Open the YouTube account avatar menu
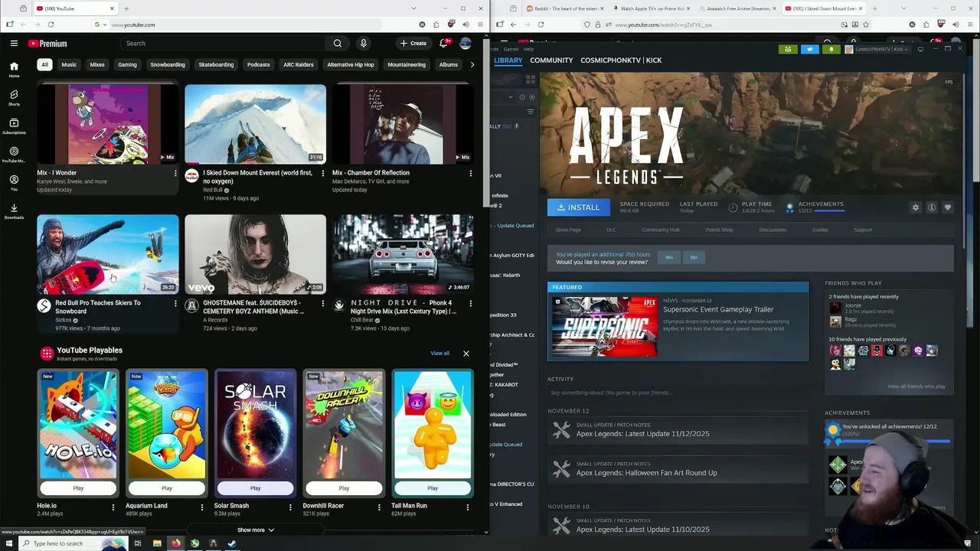Image resolution: width=980 pixels, height=551 pixels. pos(465,44)
